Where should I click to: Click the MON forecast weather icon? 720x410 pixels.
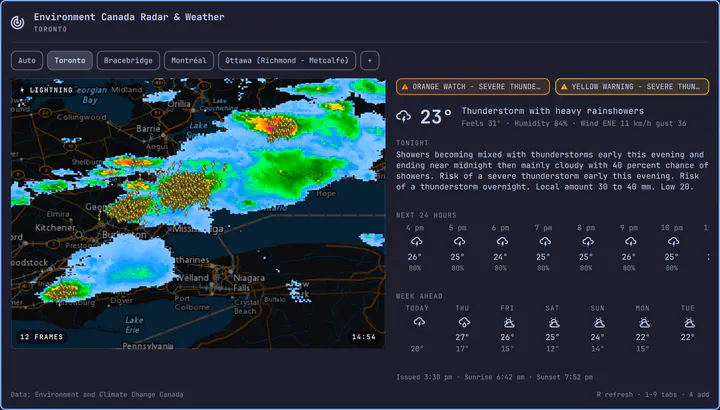click(644, 323)
